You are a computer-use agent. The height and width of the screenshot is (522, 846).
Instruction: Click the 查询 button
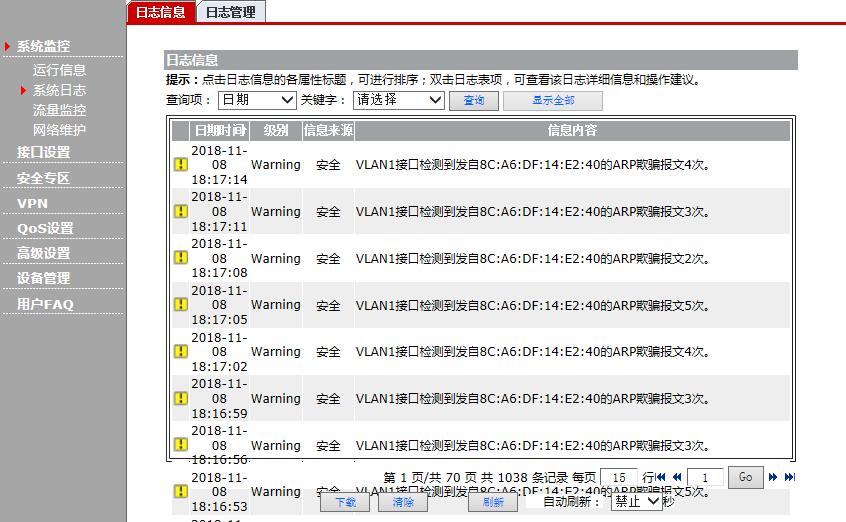474,100
